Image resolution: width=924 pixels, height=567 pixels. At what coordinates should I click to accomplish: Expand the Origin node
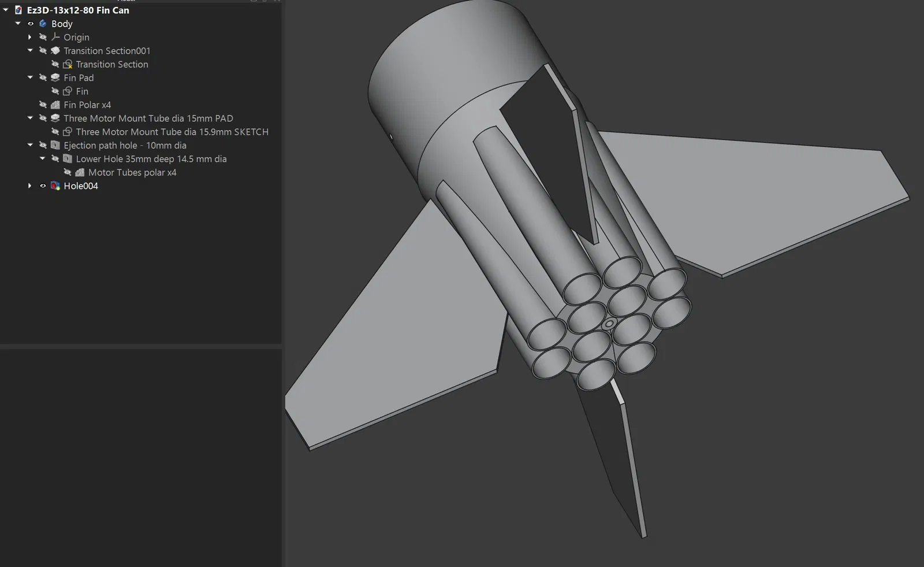pyautogui.click(x=30, y=37)
